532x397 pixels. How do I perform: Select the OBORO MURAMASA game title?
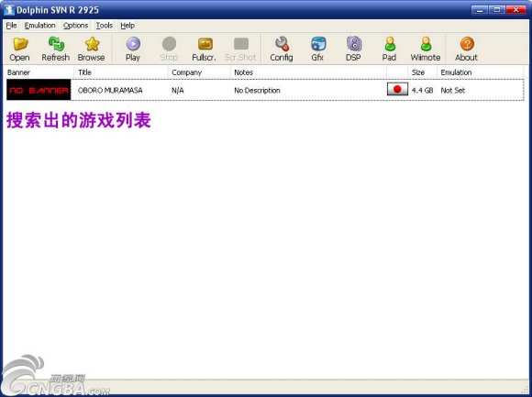pos(110,91)
